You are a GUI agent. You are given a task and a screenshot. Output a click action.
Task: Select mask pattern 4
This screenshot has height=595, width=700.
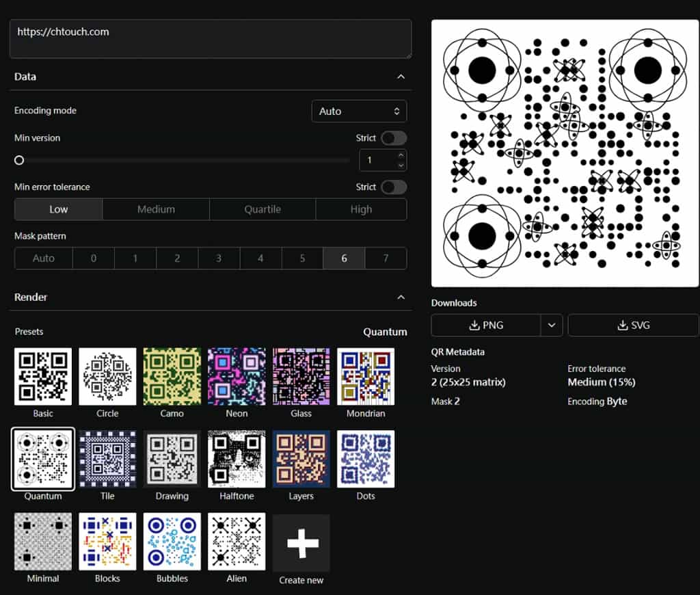pyautogui.click(x=260, y=259)
